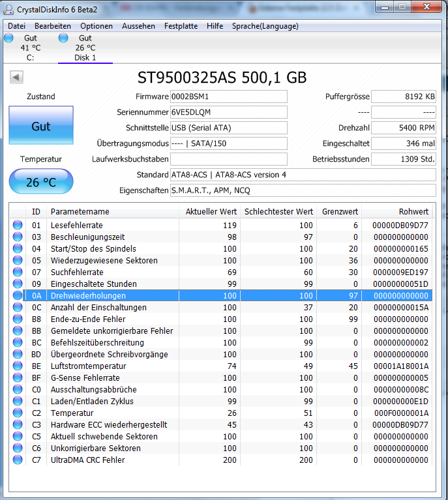Image resolution: width=448 pixels, height=500 pixels.
Task: Click status icon of Hardware ECC wiederhergestellt row
Action: (18, 425)
